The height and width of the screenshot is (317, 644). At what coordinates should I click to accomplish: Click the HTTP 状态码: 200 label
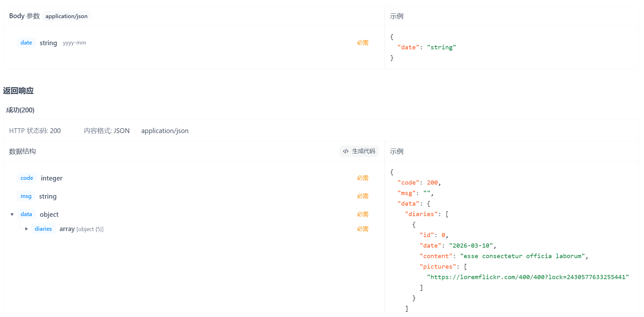coord(35,130)
